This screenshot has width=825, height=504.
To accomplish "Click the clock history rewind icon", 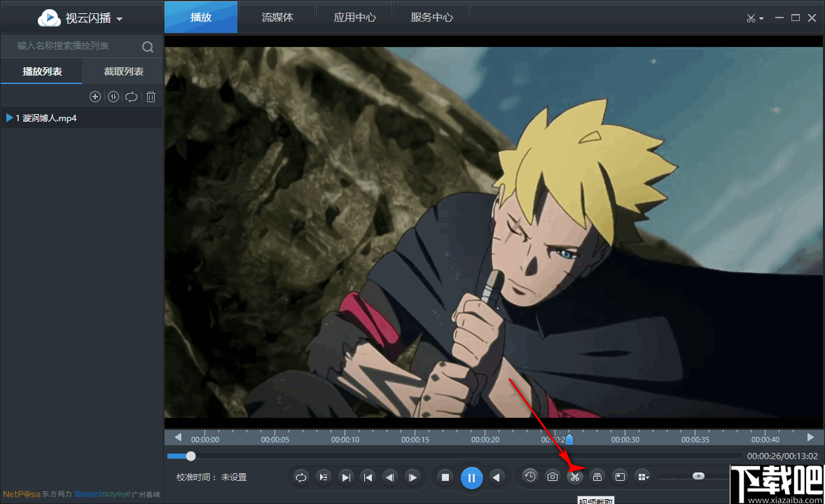I will point(530,477).
